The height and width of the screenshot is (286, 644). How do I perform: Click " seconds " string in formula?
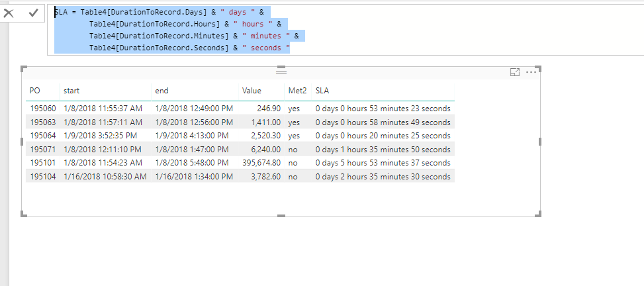coord(265,48)
